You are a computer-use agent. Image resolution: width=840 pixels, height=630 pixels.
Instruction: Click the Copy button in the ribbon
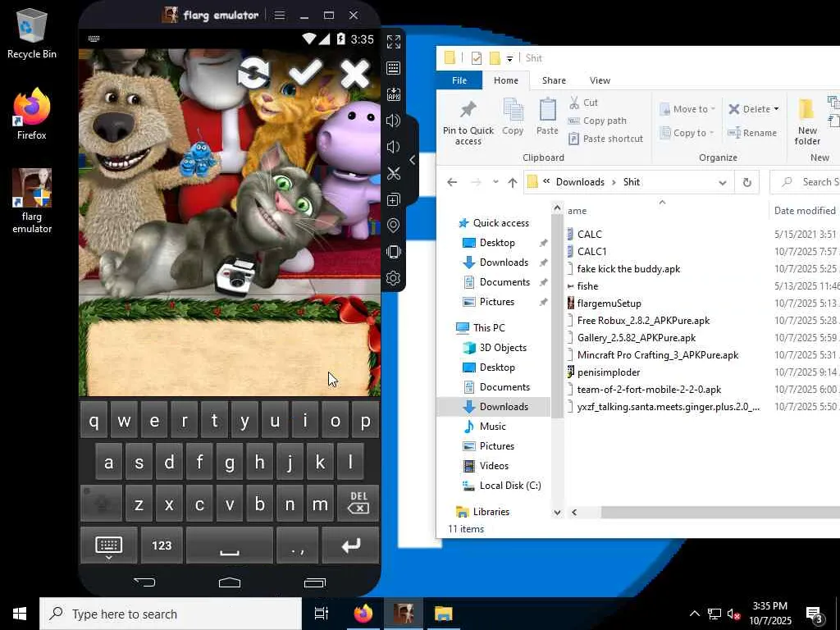pos(513,116)
